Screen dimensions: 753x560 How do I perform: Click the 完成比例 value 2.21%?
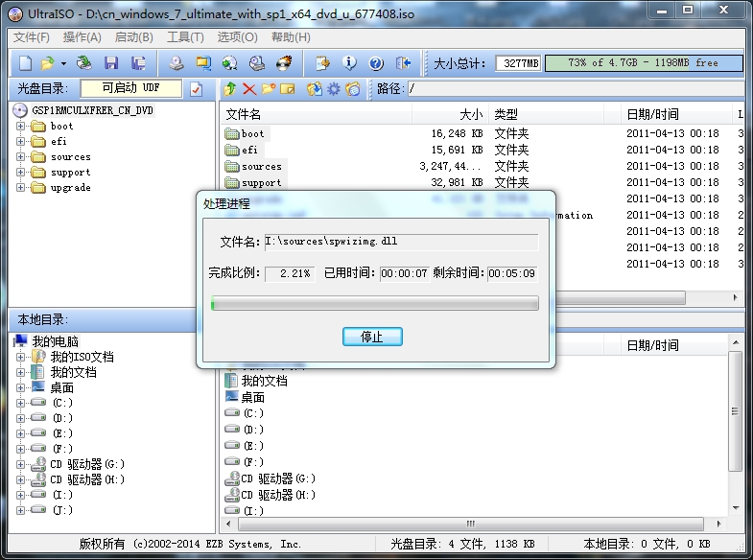coord(290,273)
